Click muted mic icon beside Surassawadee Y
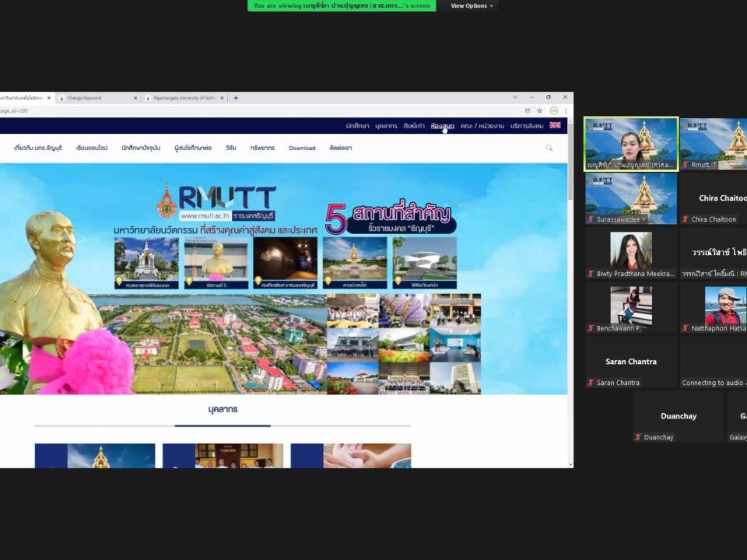747x560 pixels. pyautogui.click(x=591, y=219)
